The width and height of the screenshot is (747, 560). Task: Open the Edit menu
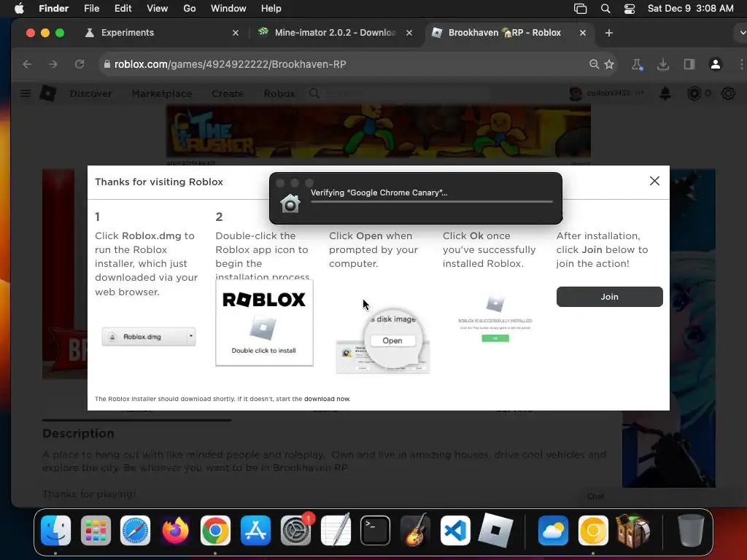pos(123,9)
